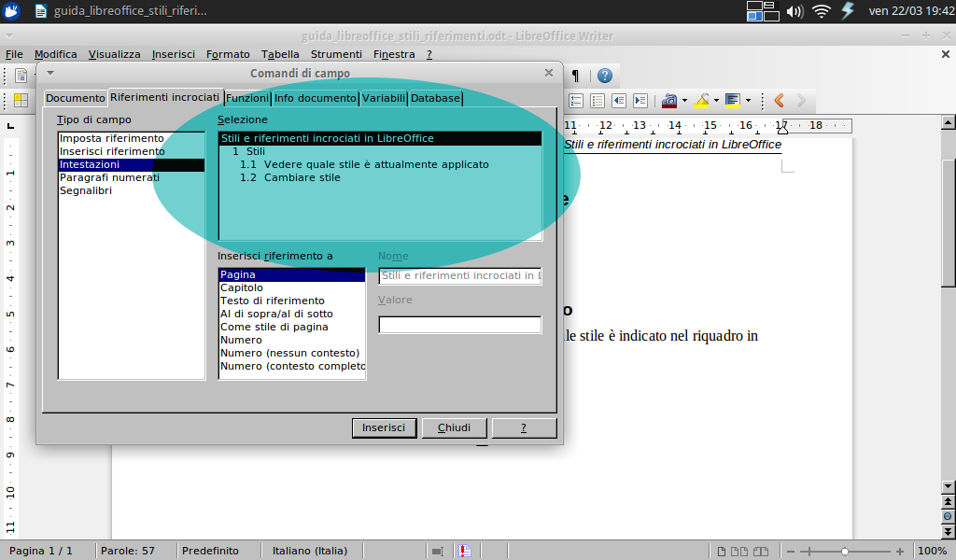The width and height of the screenshot is (956, 560).
Task: Open the main window menu triangle
Action: [9, 36]
